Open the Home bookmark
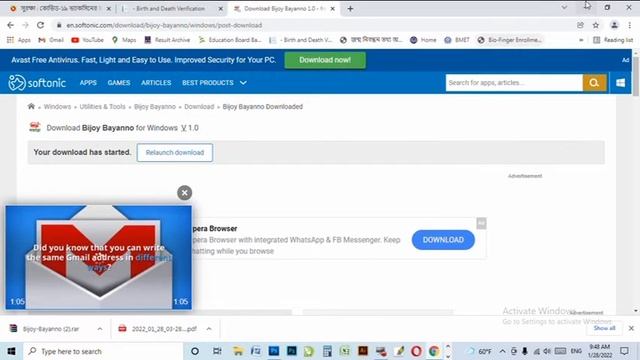Screen dimensions: 640x360 coord(423,40)
